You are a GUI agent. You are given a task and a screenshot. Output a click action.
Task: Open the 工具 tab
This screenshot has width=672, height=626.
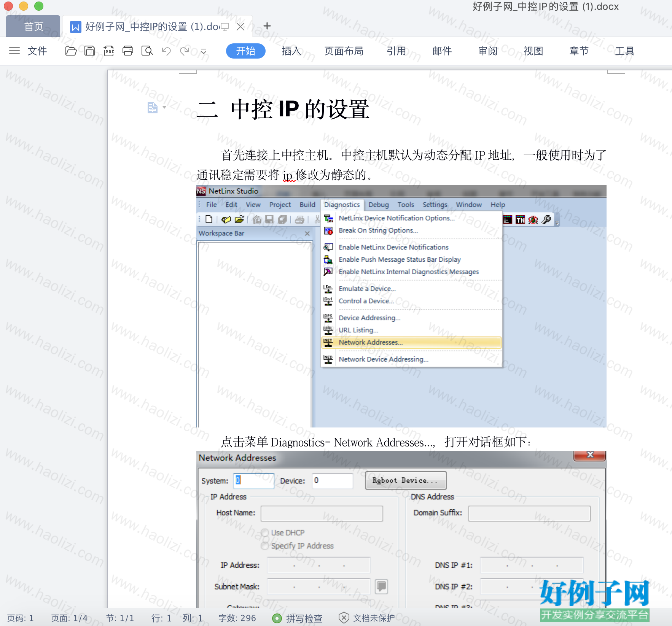(x=625, y=51)
